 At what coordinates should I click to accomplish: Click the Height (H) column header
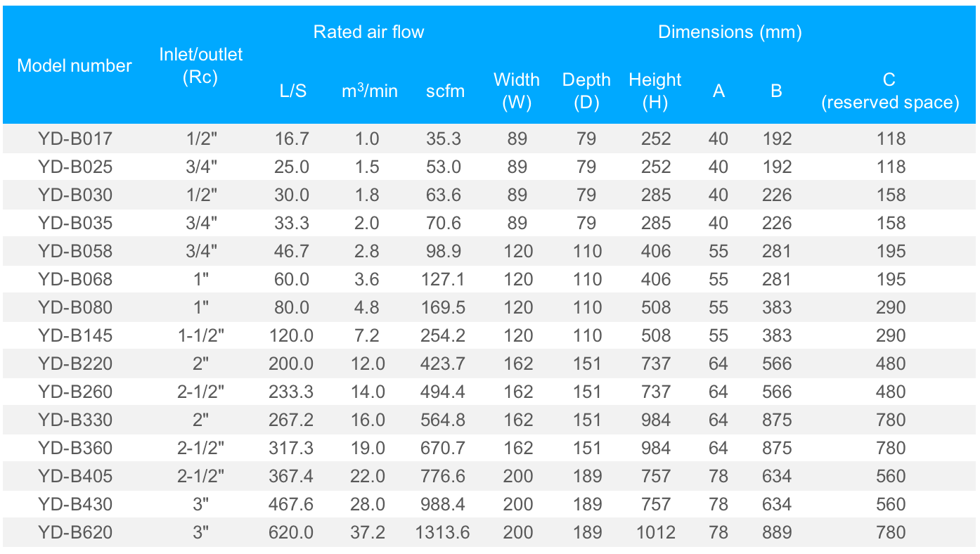[655, 91]
